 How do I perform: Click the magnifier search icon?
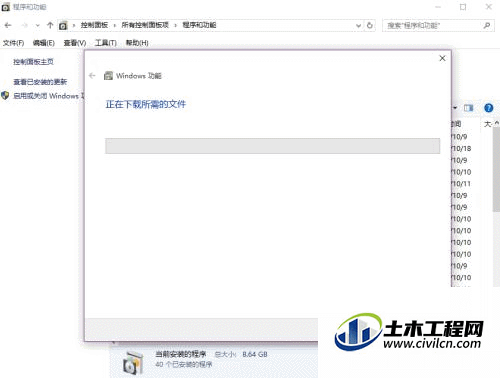point(487,25)
